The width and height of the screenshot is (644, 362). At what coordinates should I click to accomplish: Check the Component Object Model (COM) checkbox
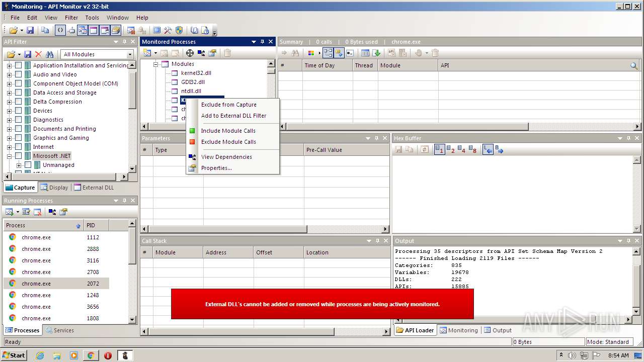pos(19,83)
